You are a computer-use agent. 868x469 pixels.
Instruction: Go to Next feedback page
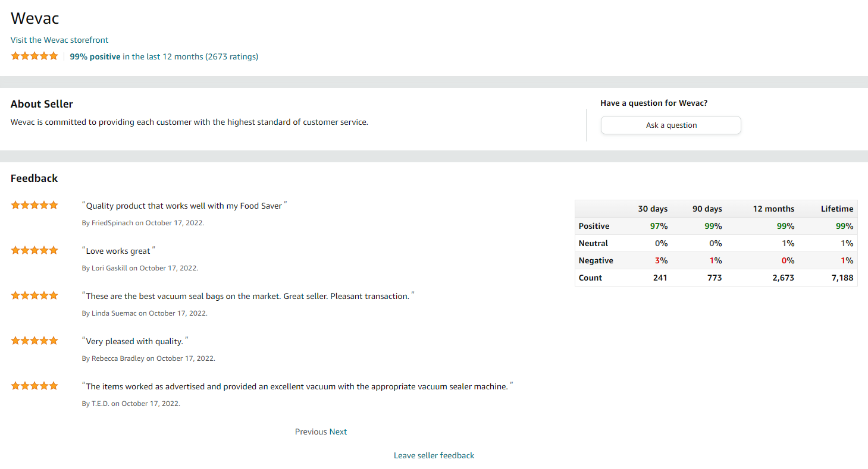tap(338, 432)
